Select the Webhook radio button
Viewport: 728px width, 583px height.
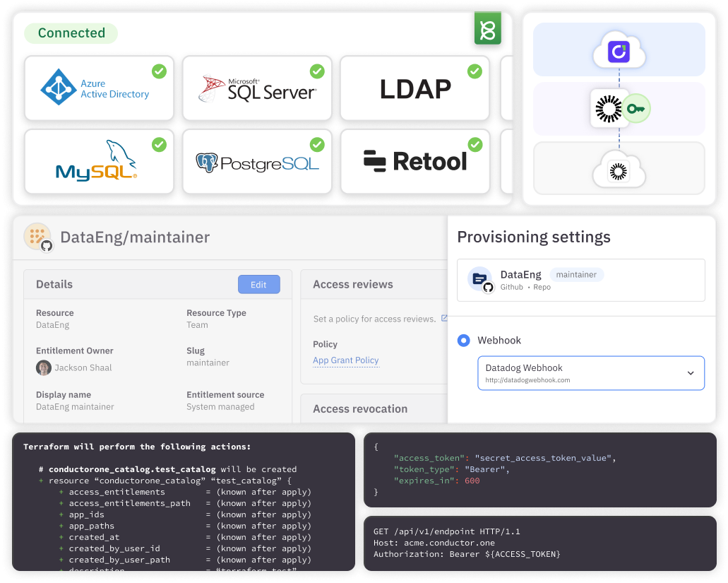tap(464, 341)
